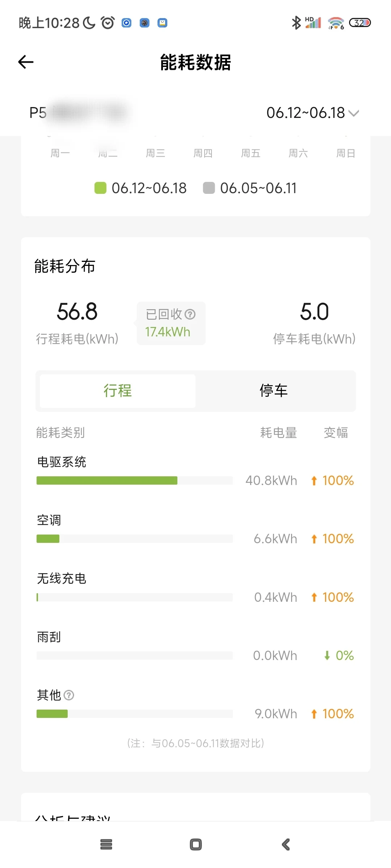
Task: Switch to the 行程 tab
Action: [118, 391]
